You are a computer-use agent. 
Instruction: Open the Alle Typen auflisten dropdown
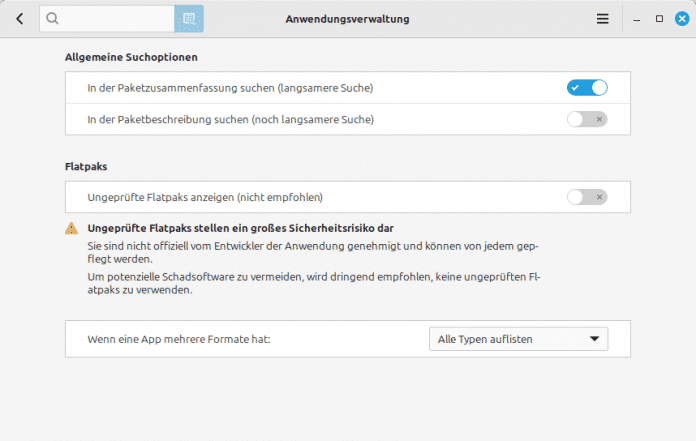(x=518, y=339)
